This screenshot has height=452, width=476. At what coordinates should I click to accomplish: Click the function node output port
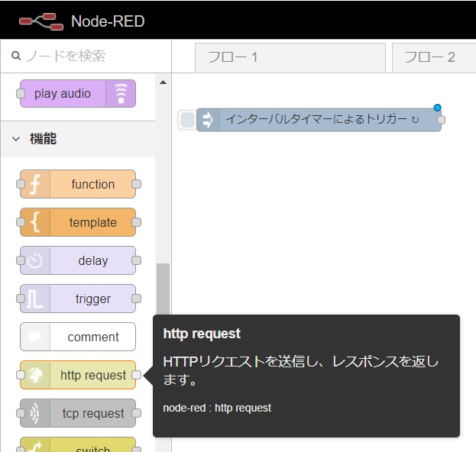click(x=136, y=184)
